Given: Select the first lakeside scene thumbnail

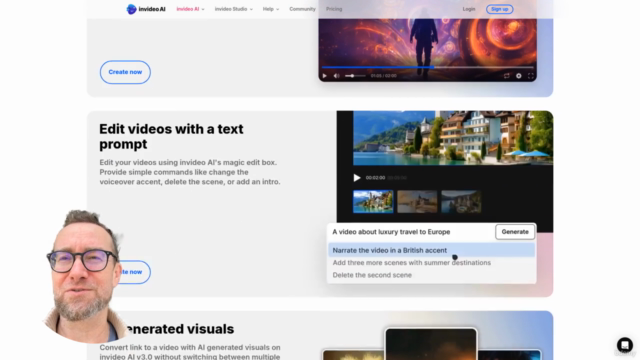Looking at the screenshot, I should click(373, 202).
